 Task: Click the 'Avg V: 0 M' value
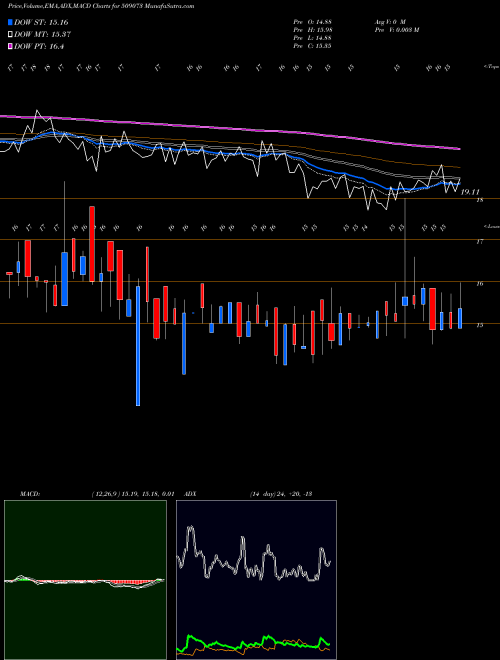click(390, 21)
